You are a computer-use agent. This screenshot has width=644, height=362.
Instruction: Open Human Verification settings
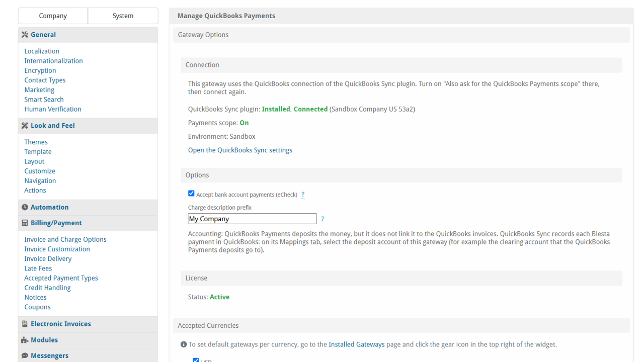click(53, 109)
